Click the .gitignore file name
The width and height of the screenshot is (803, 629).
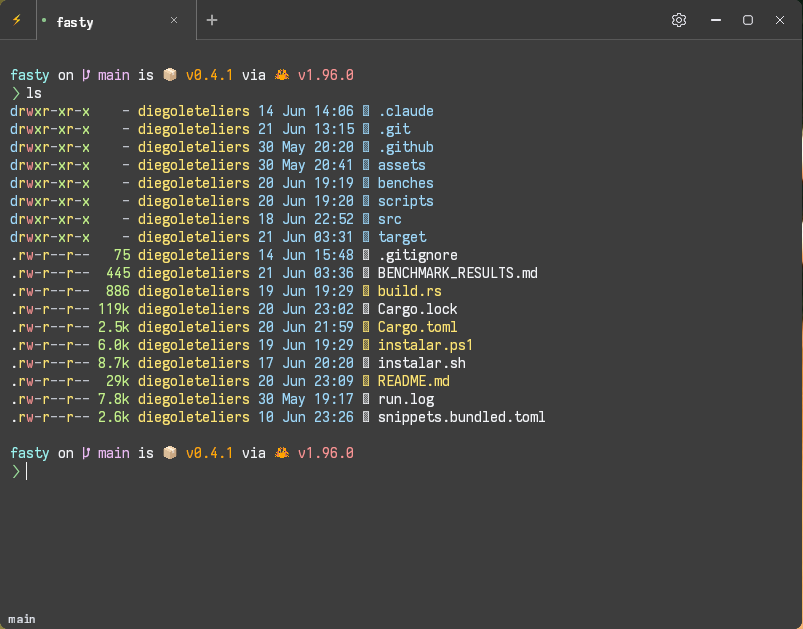pyautogui.click(x=418, y=255)
